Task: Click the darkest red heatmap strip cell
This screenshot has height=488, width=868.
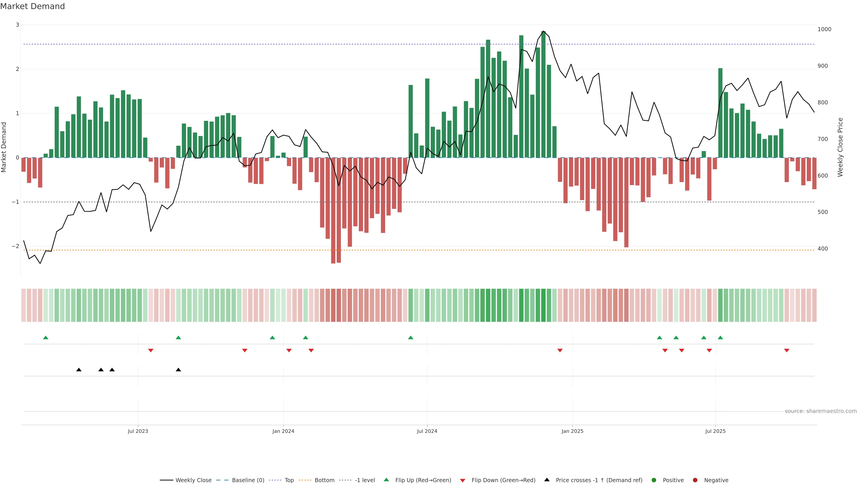Action: coord(333,305)
